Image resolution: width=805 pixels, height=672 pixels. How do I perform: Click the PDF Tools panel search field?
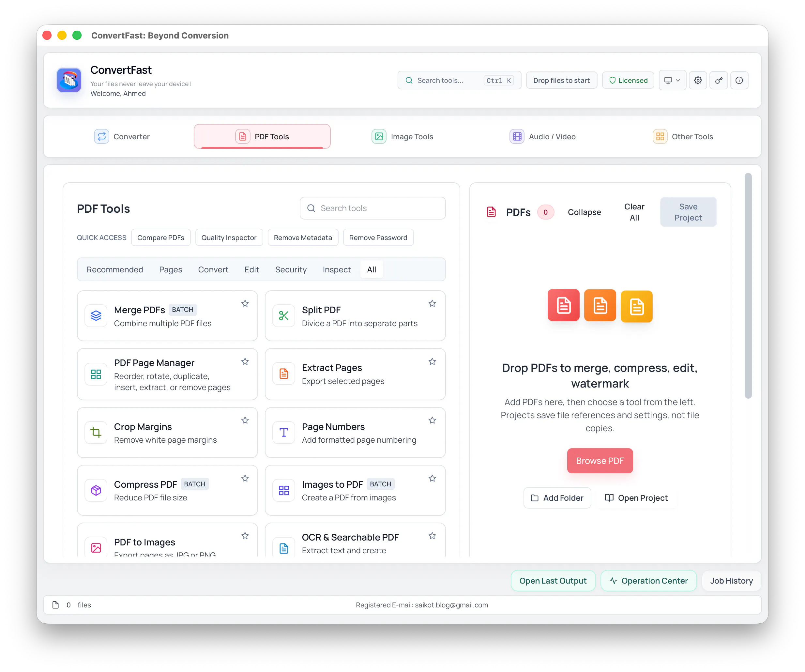coord(372,208)
